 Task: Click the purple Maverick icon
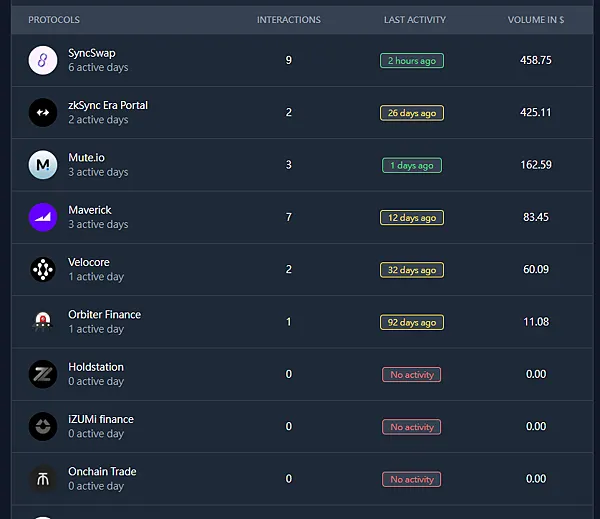tap(43, 217)
